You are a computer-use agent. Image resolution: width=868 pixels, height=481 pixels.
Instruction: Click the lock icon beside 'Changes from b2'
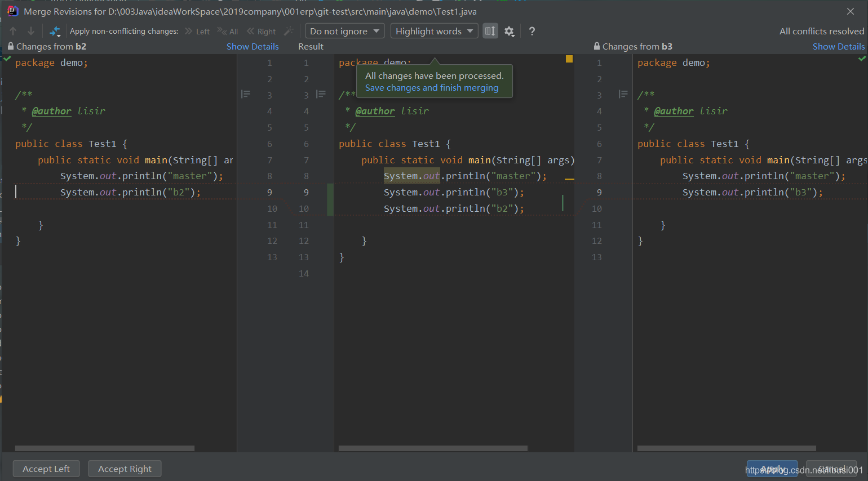pyautogui.click(x=11, y=46)
